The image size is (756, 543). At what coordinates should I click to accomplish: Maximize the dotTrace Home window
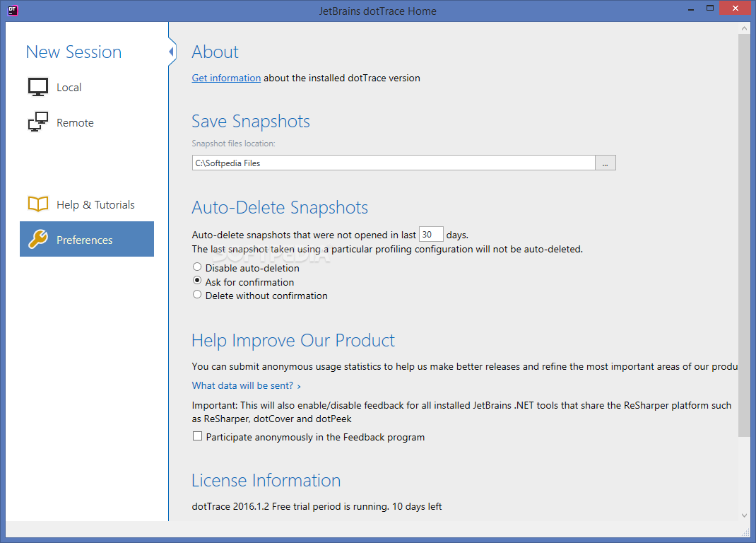709,8
